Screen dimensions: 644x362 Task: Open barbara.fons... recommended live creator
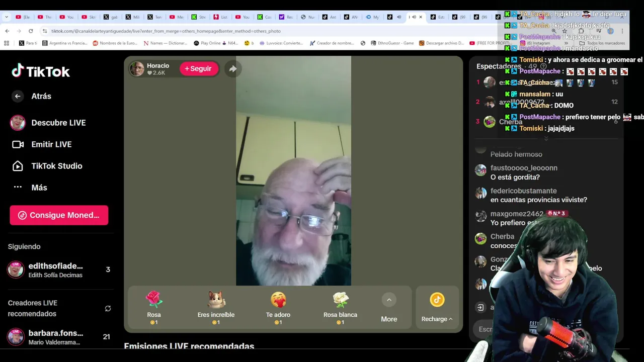click(x=59, y=337)
